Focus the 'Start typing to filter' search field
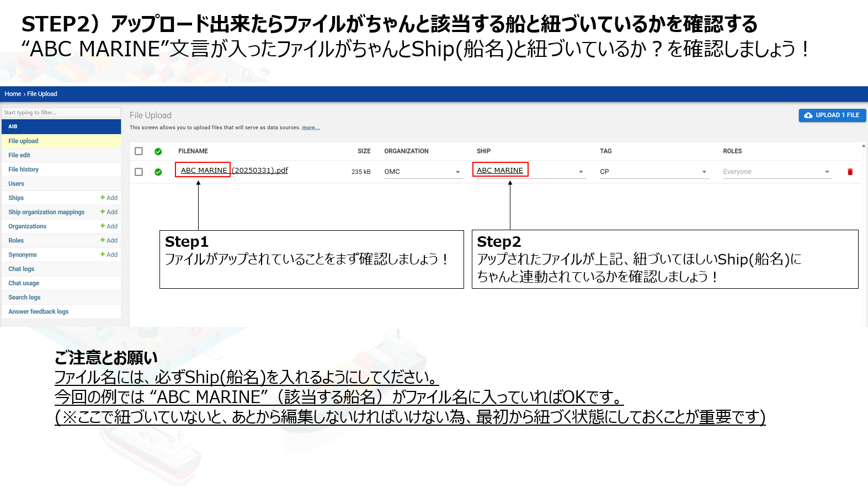 click(61, 113)
